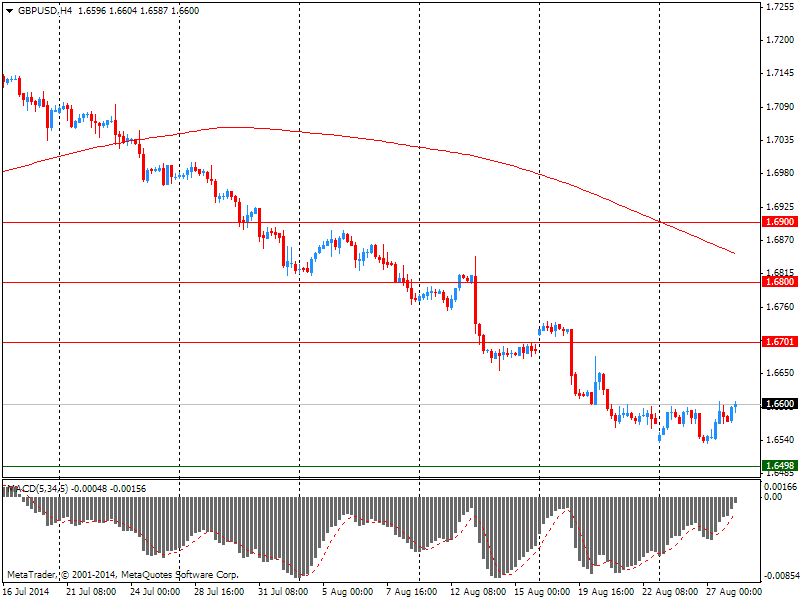Image resolution: width=800 pixels, height=600 pixels.
Task: Click the 1.7145 price scale value
Action: [781, 73]
